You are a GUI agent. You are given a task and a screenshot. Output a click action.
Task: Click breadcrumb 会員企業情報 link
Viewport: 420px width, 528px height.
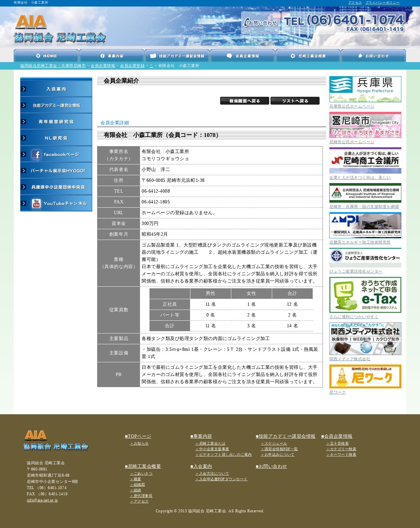pyautogui.click(x=103, y=66)
